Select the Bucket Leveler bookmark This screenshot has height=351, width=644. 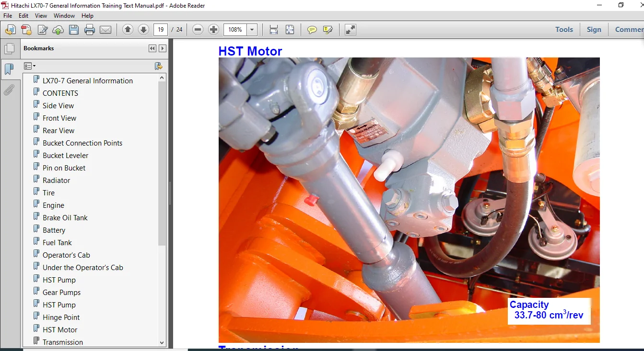pyautogui.click(x=66, y=155)
